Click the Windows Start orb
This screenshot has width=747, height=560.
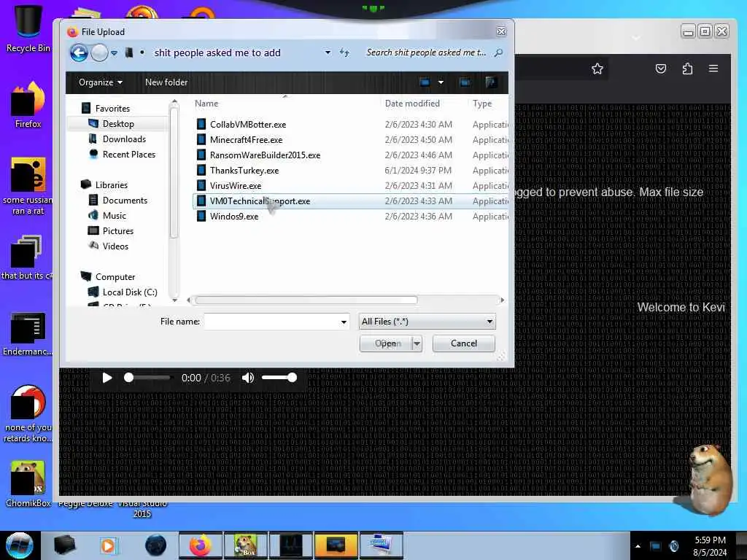[19, 545]
